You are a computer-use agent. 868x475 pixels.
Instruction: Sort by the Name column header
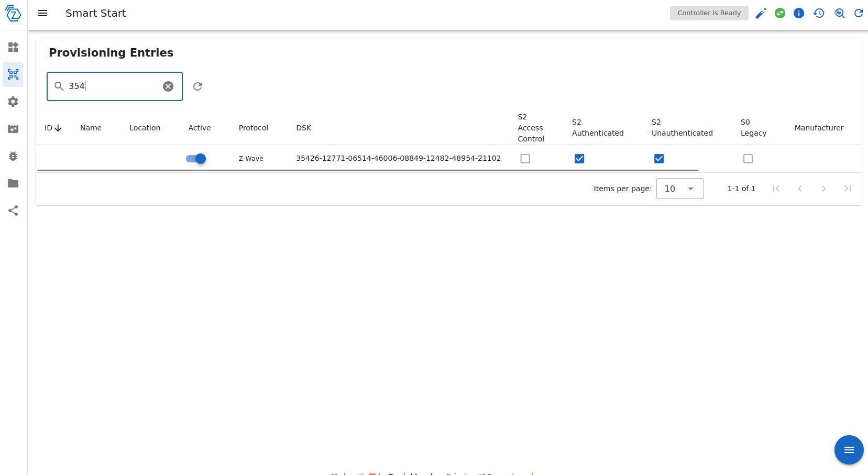91,128
